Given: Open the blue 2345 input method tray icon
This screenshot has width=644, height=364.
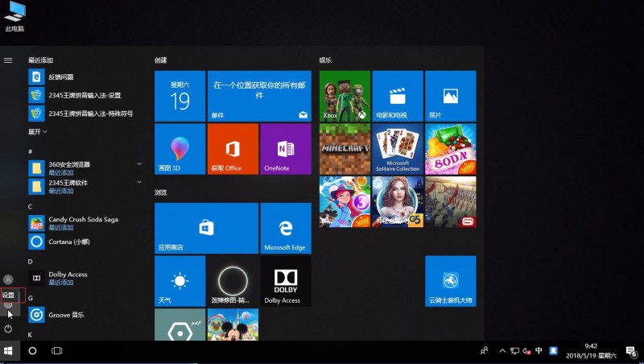Looking at the screenshot, I should [x=553, y=350].
